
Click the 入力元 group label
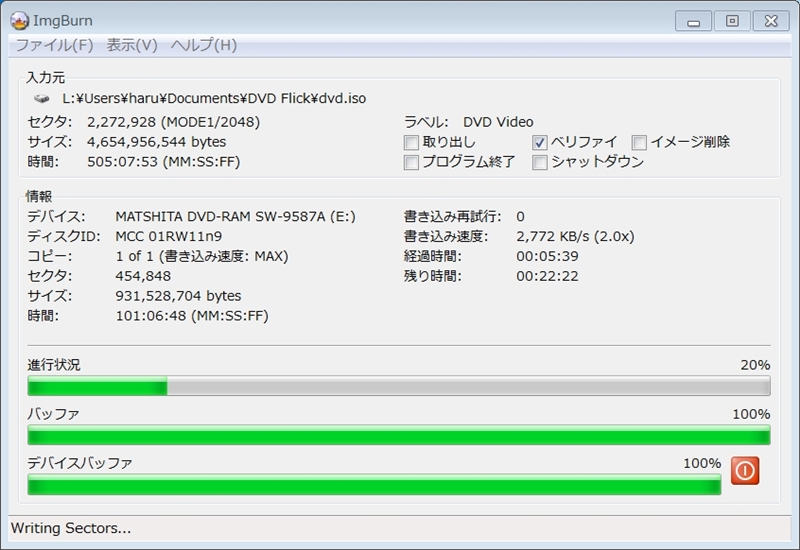[x=45, y=78]
